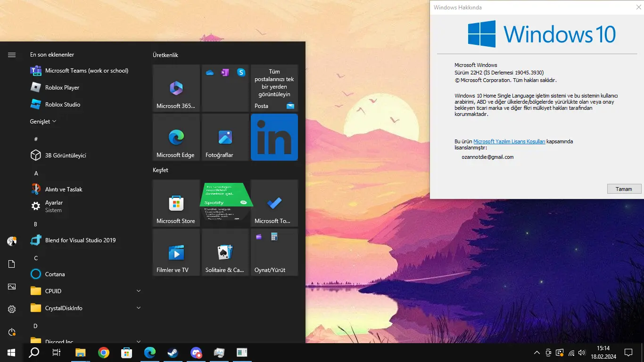
Task: Open the Action Center notifications
Action: tap(628, 353)
